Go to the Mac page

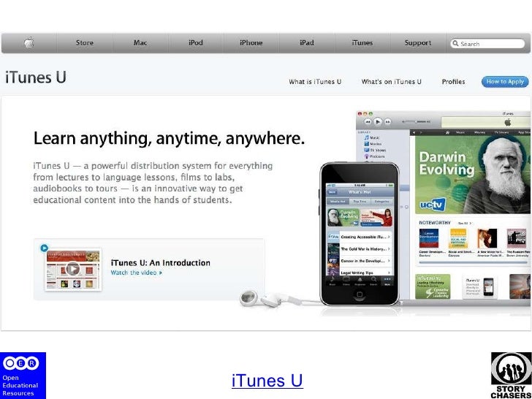point(140,42)
